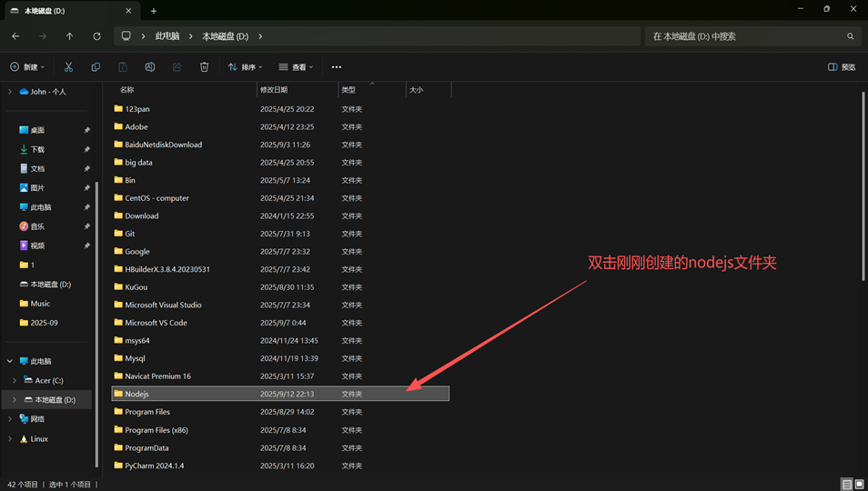Close the 本地磁盘 (D:) tab
This screenshot has height=491, width=868.
pos(128,11)
